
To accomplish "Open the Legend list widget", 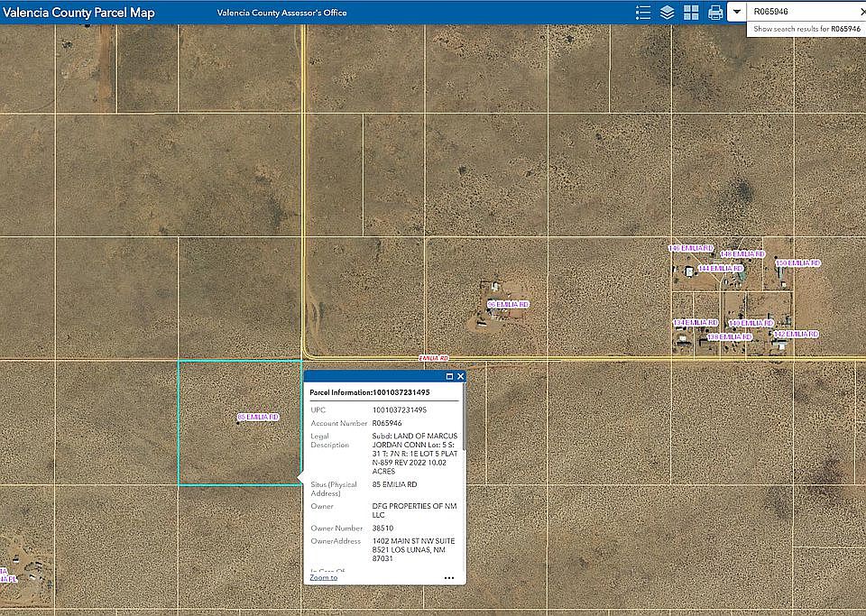I will pos(643,13).
